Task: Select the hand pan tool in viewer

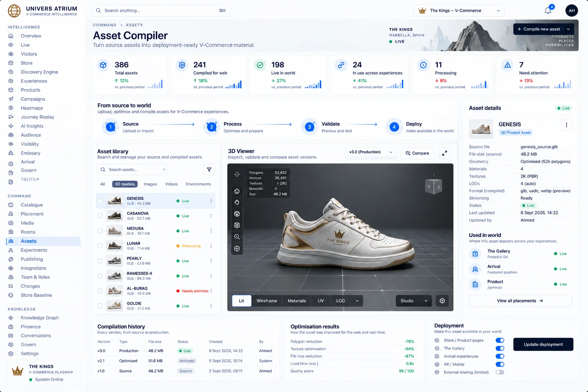Action: 237,203
